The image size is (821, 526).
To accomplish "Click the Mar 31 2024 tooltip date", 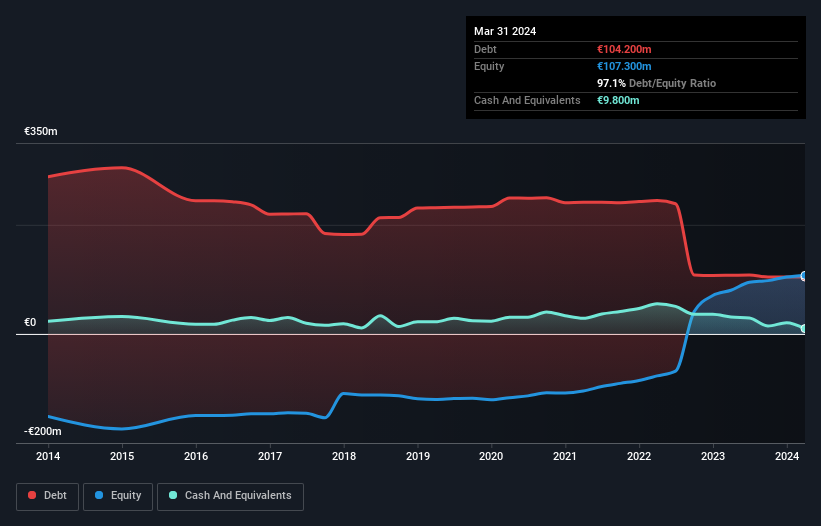I will (505, 31).
